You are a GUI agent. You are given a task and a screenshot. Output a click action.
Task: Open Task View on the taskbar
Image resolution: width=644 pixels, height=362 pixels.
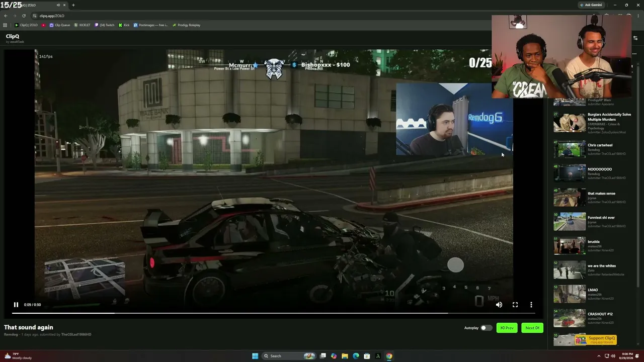coord(323,356)
